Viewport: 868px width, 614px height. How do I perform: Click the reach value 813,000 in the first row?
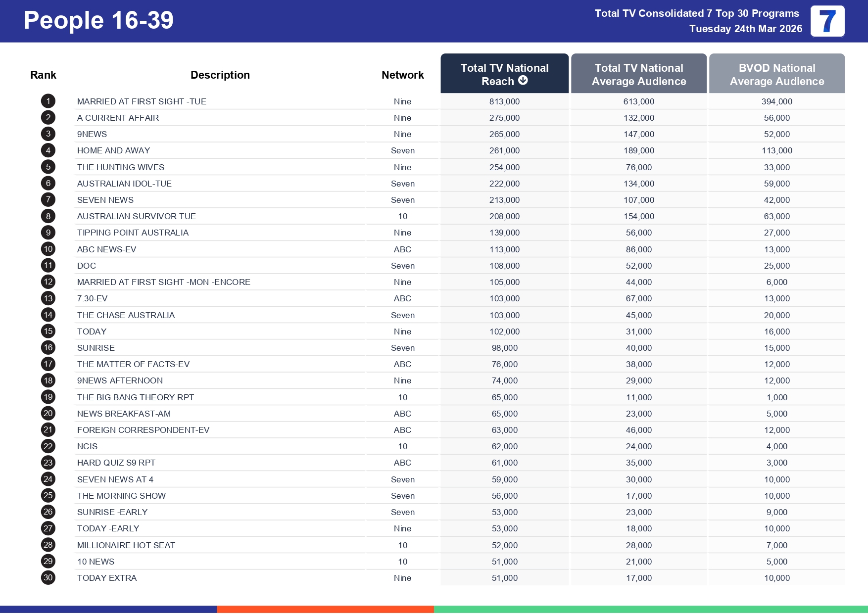coord(504,101)
